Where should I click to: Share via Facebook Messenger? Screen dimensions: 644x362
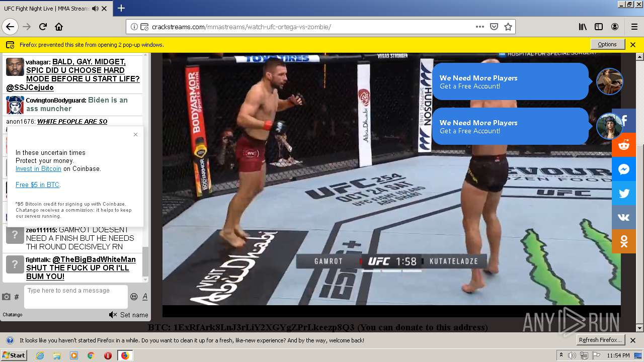pyautogui.click(x=624, y=169)
